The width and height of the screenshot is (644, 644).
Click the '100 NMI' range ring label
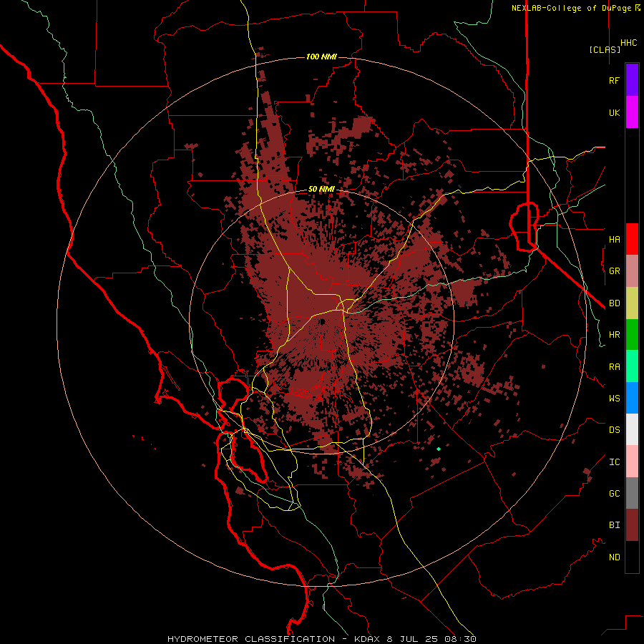321,57
